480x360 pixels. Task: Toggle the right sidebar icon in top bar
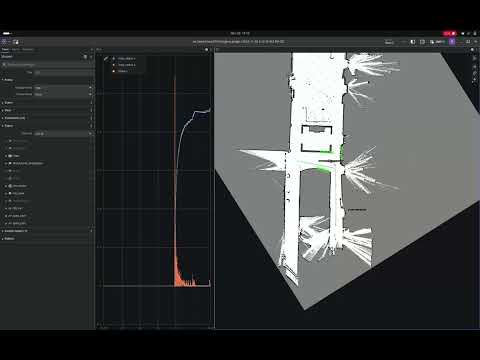422,42
